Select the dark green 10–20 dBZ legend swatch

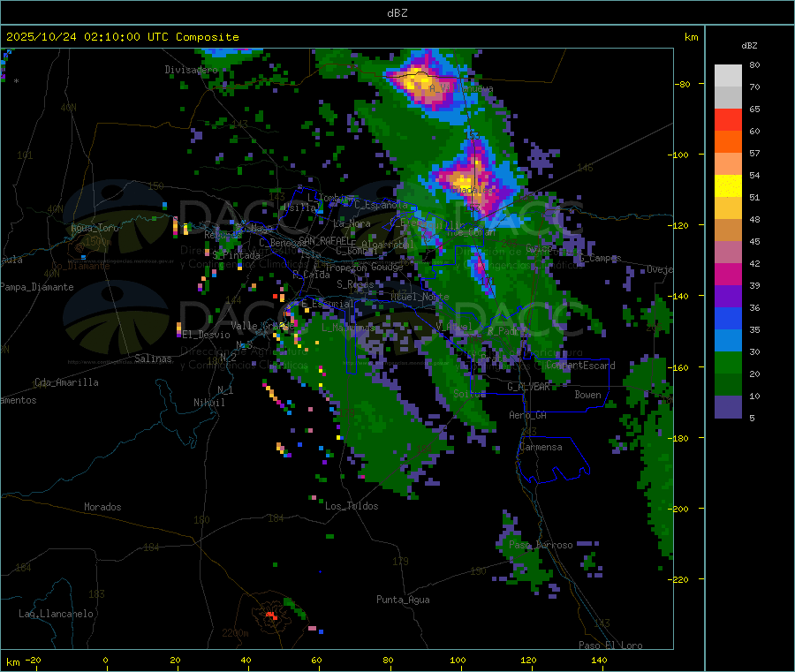pos(728,385)
